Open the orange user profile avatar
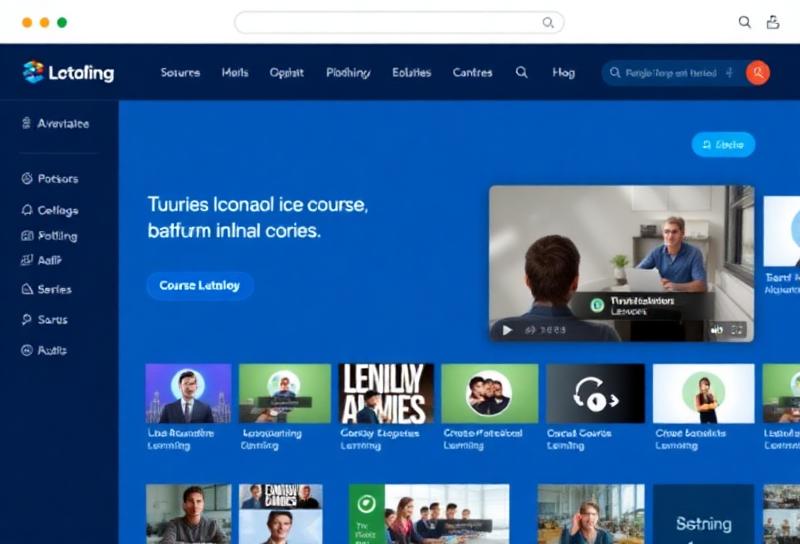 click(757, 72)
